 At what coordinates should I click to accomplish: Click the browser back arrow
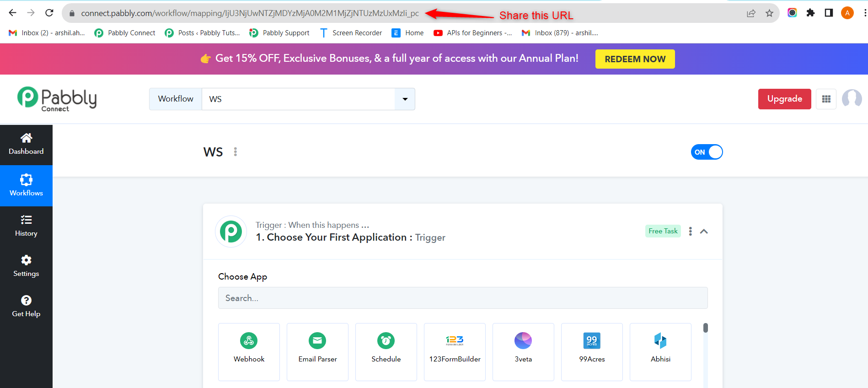tap(13, 13)
